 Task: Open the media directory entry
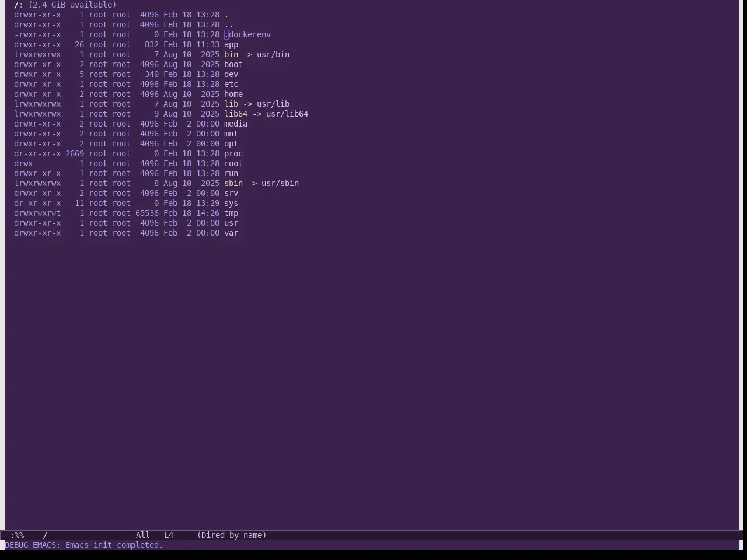pyautogui.click(x=236, y=124)
